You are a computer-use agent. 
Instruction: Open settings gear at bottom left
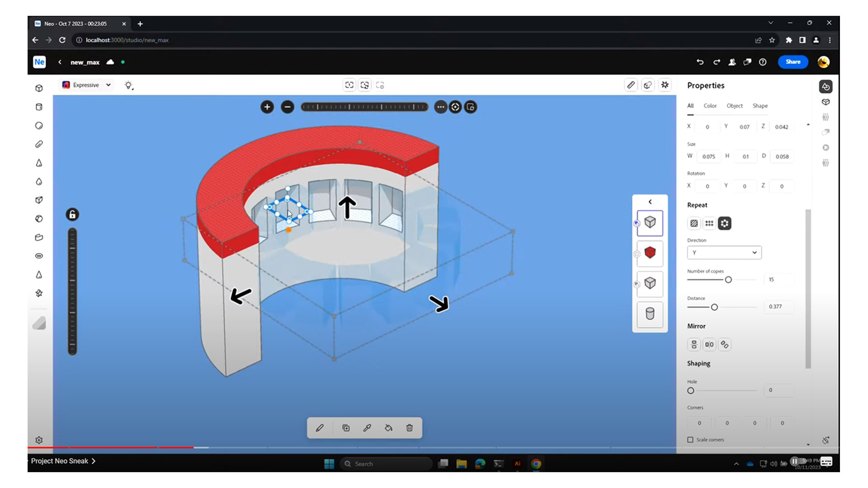39,440
